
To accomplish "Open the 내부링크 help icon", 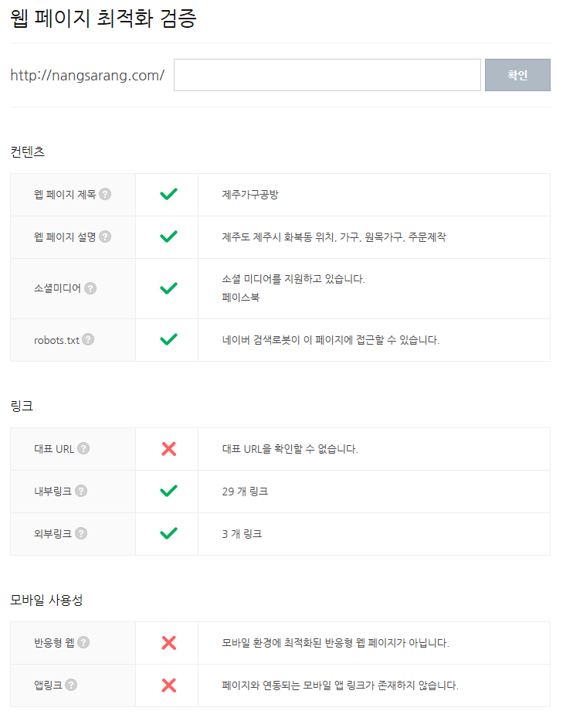I will tap(81, 491).
